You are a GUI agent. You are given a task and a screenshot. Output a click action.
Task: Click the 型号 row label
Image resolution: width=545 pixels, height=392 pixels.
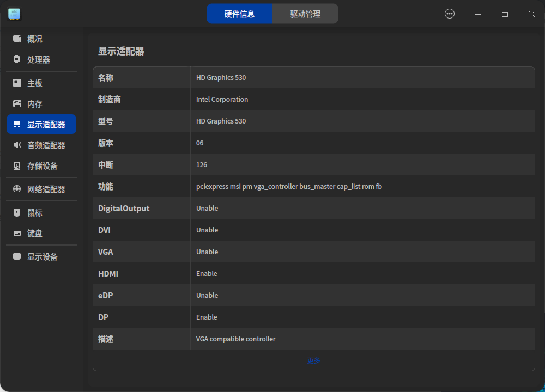(x=106, y=121)
